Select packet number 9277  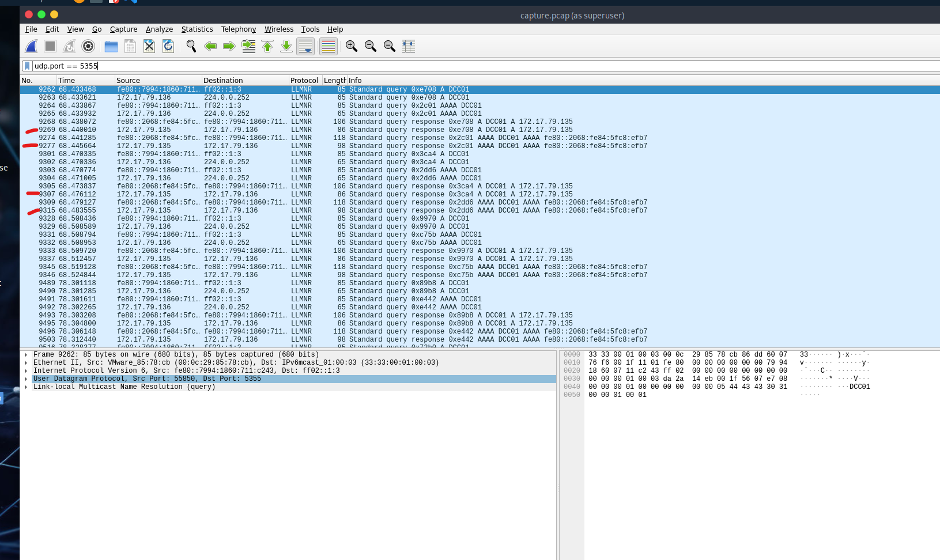[x=480, y=146]
